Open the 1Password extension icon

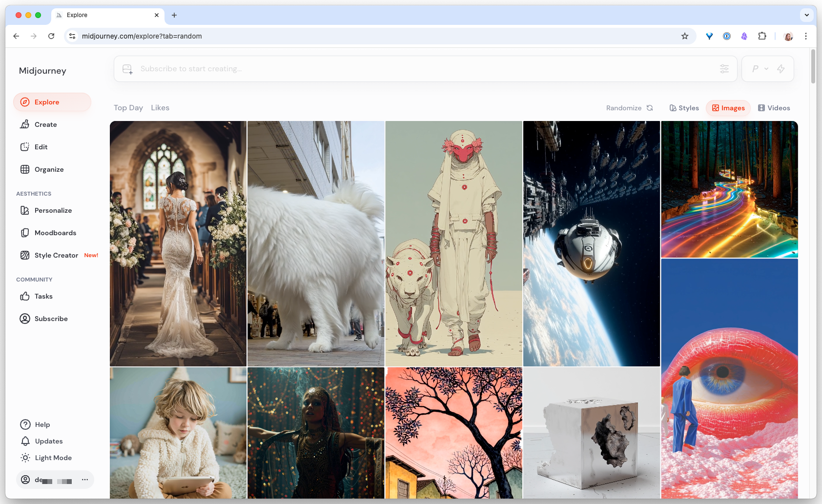(x=727, y=36)
